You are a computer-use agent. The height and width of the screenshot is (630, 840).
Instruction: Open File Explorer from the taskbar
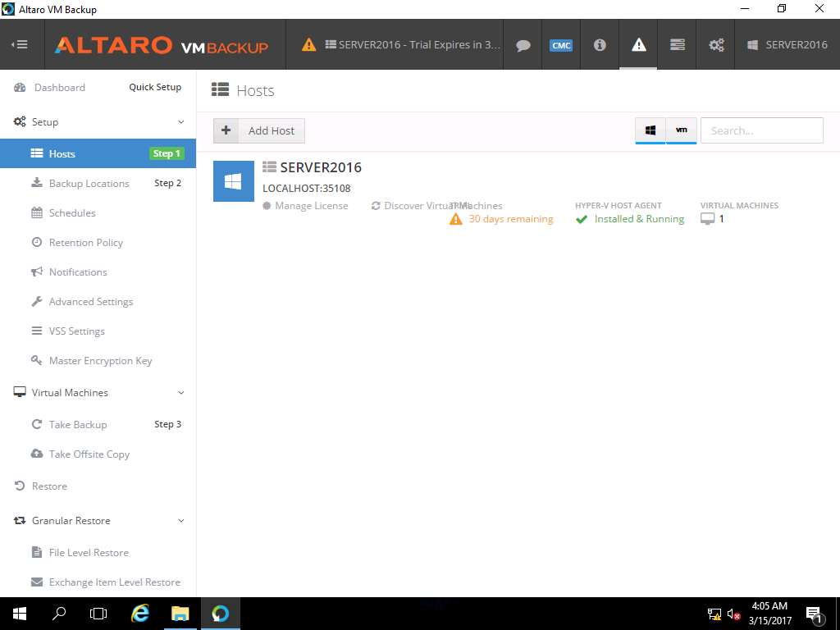[180, 614]
